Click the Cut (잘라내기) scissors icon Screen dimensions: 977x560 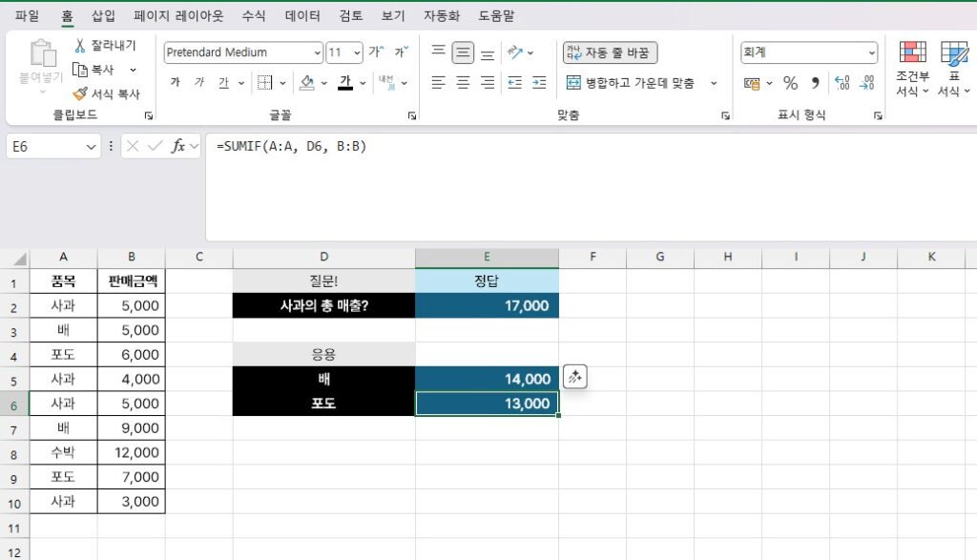click(x=80, y=45)
